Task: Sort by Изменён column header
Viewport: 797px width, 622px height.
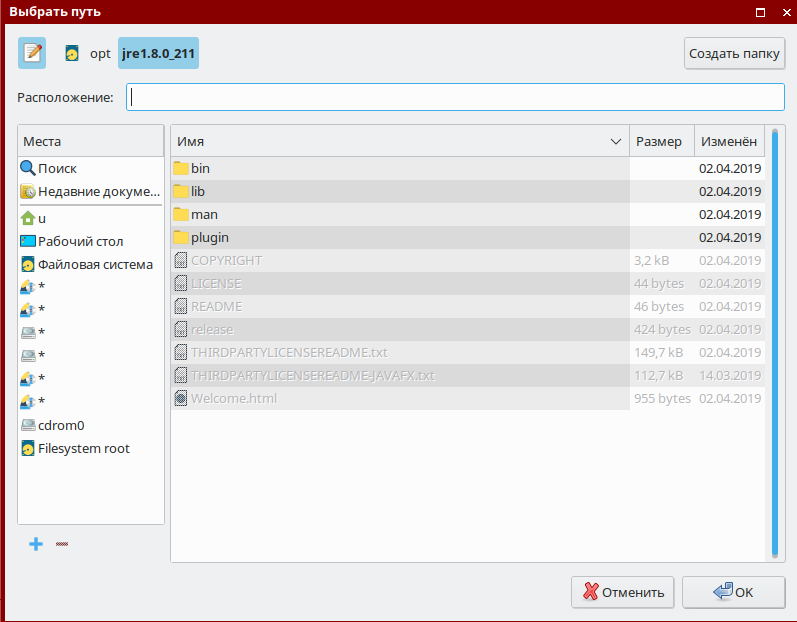Action: pyautogui.click(x=728, y=142)
